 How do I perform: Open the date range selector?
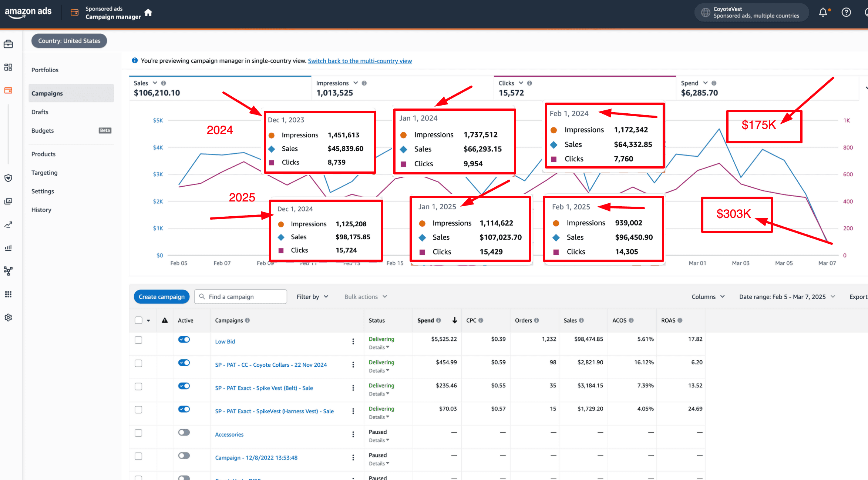pyautogui.click(x=787, y=297)
